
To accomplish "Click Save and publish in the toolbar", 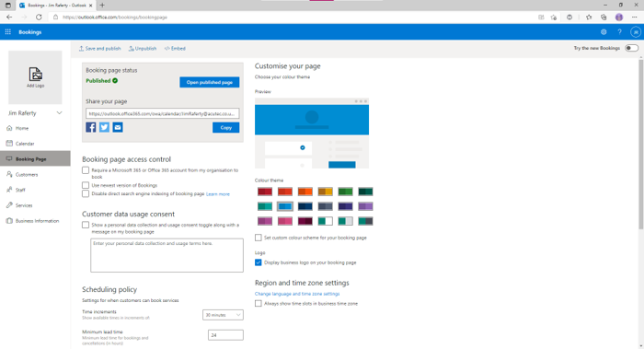I will click(99, 49).
